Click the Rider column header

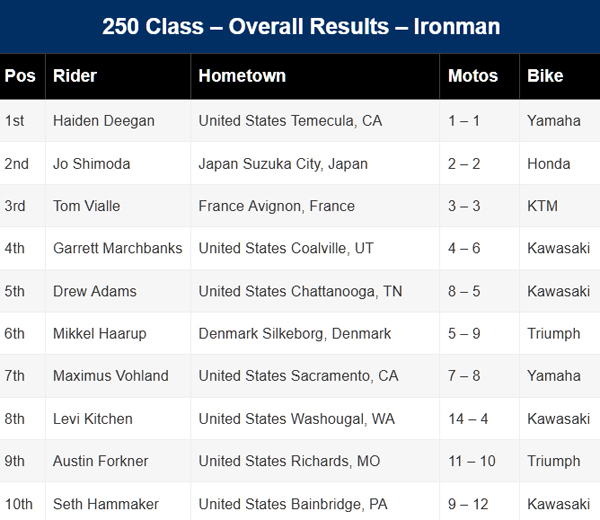75,76
